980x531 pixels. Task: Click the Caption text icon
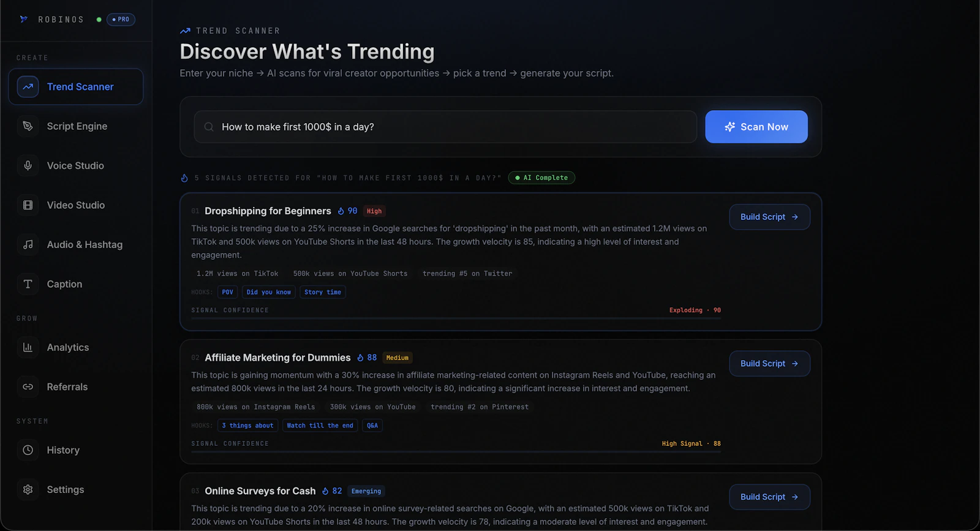click(28, 284)
